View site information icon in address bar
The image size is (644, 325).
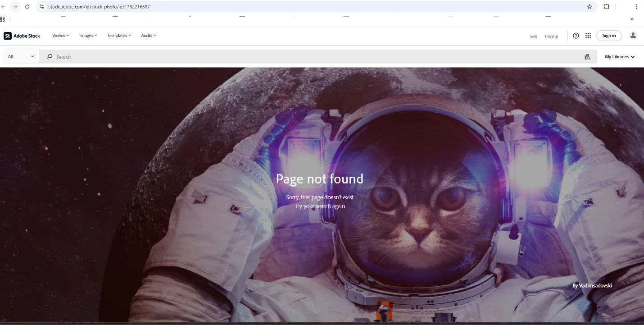coord(42,7)
